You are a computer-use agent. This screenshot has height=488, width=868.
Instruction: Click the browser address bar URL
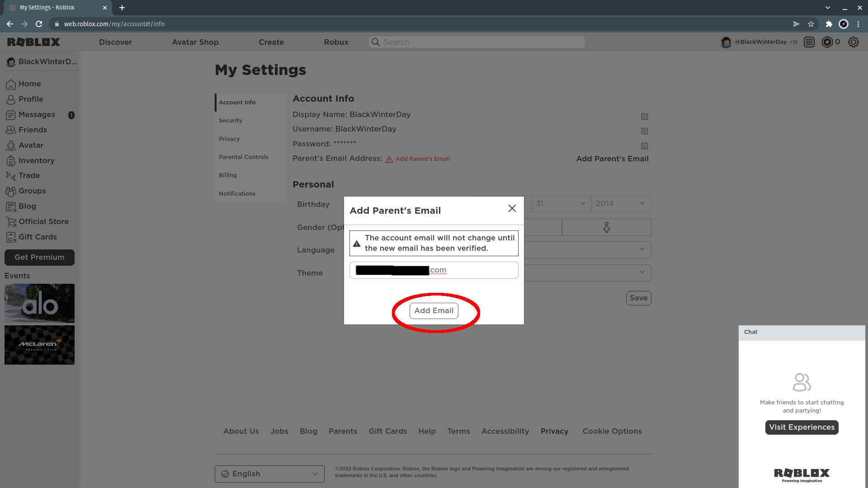point(114,24)
